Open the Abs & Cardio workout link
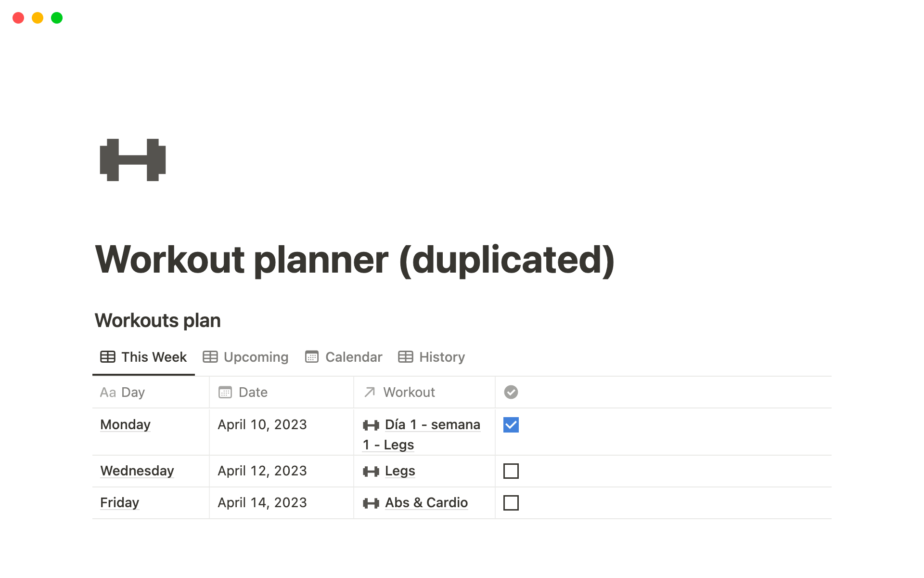 pyautogui.click(x=426, y=502)
